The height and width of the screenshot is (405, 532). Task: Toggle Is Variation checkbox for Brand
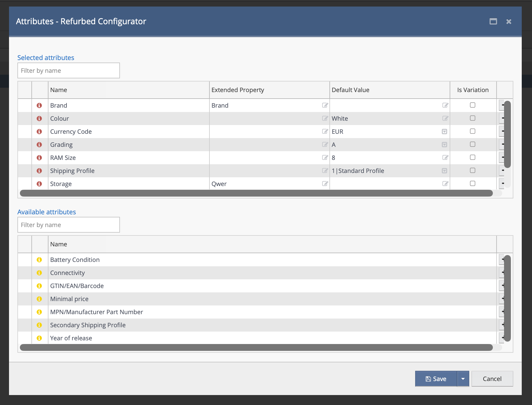click(x=473, y=105)
